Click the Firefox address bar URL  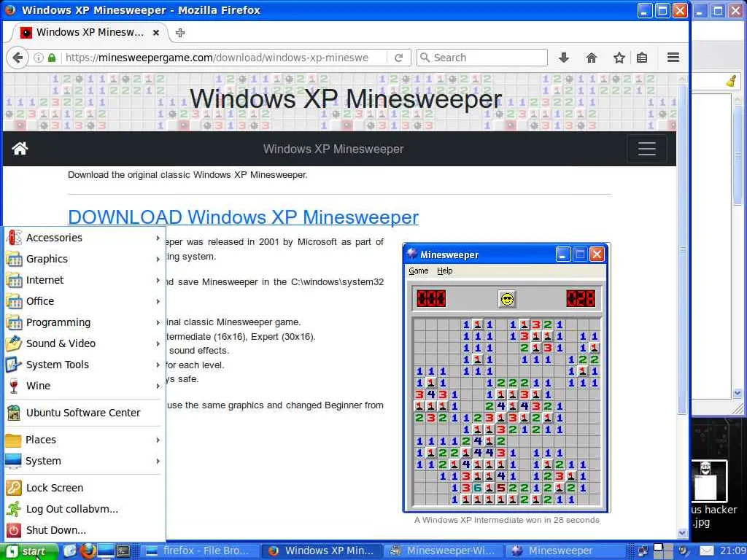click(217, 58)
